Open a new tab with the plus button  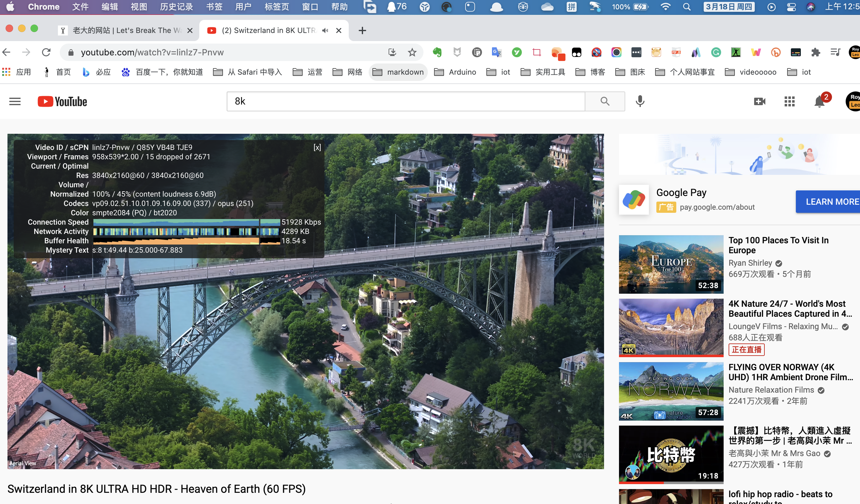click(362, 30)
